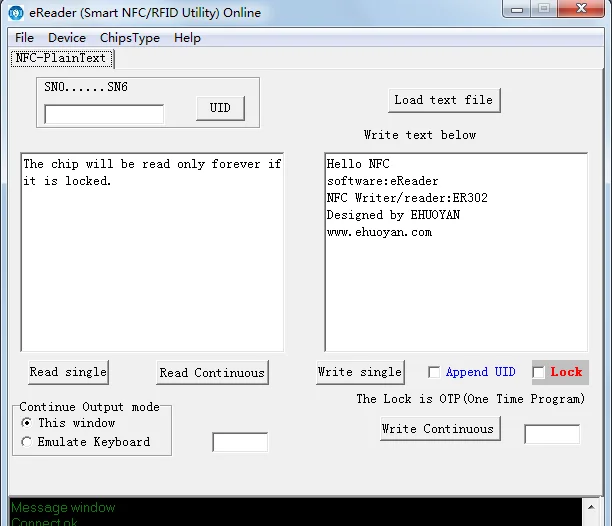Click the Read single button
Screen dimensions: 612x526
click(68, 372)
